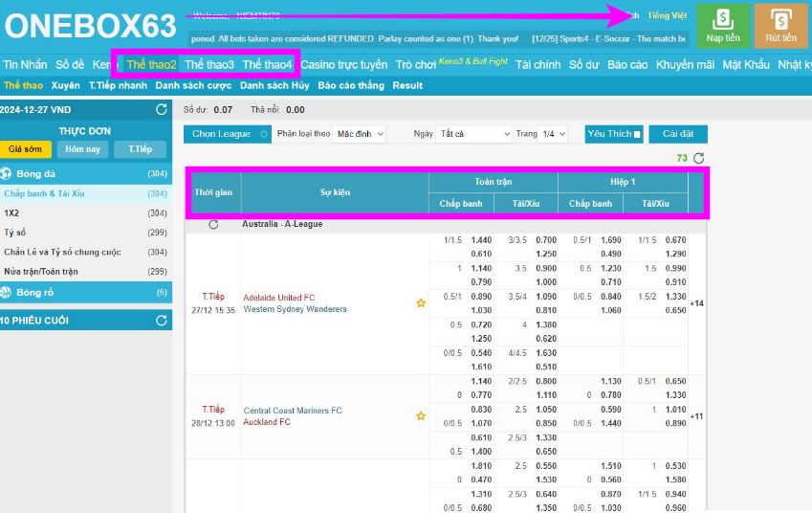Click the football icon beside Bóng đá
Screen dimensions: 812x513
click(x=6, y=173)
